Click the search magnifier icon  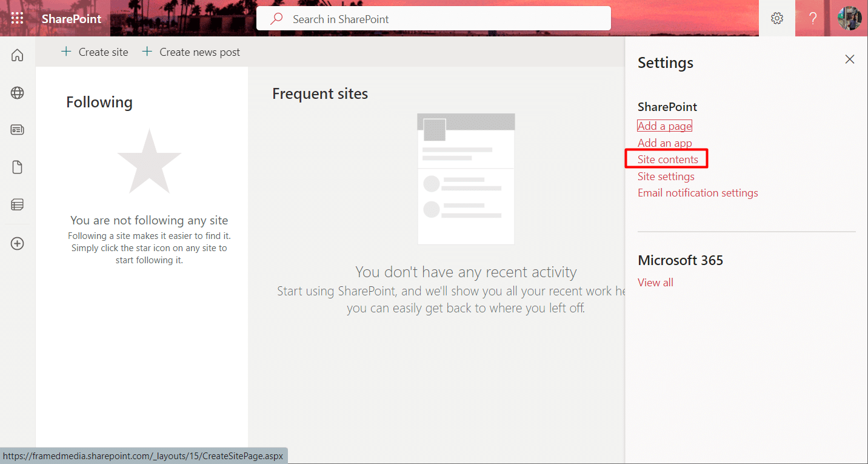pyautogui.click(x=276, y=19)
